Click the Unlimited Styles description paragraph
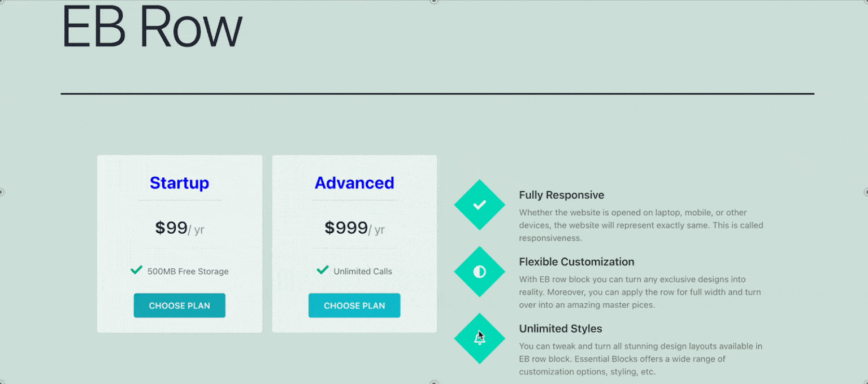This screenshot has height=384, width=868. tap(641, 359)
